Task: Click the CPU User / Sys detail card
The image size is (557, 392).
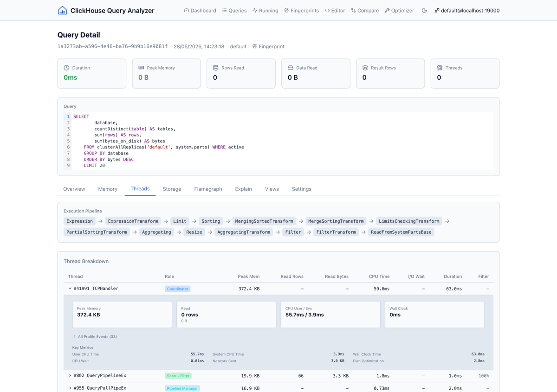Action: coord(330,315)
